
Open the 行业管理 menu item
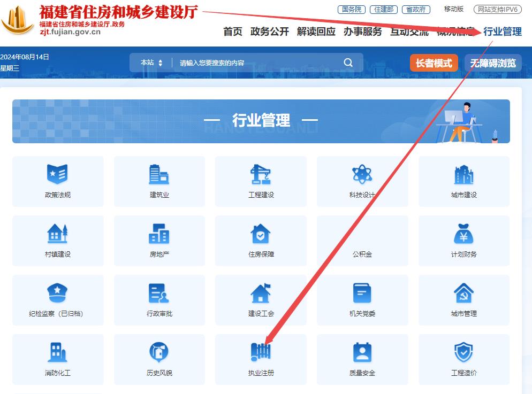tap(504, 32)
